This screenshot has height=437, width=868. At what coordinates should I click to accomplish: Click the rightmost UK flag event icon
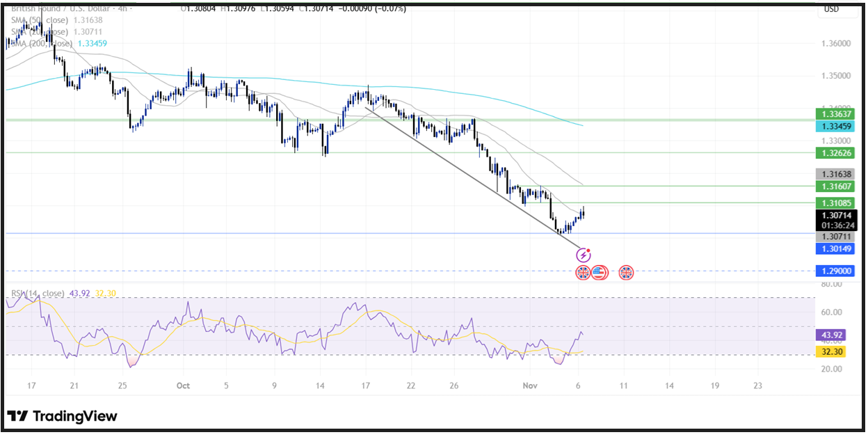pos(627,273)
